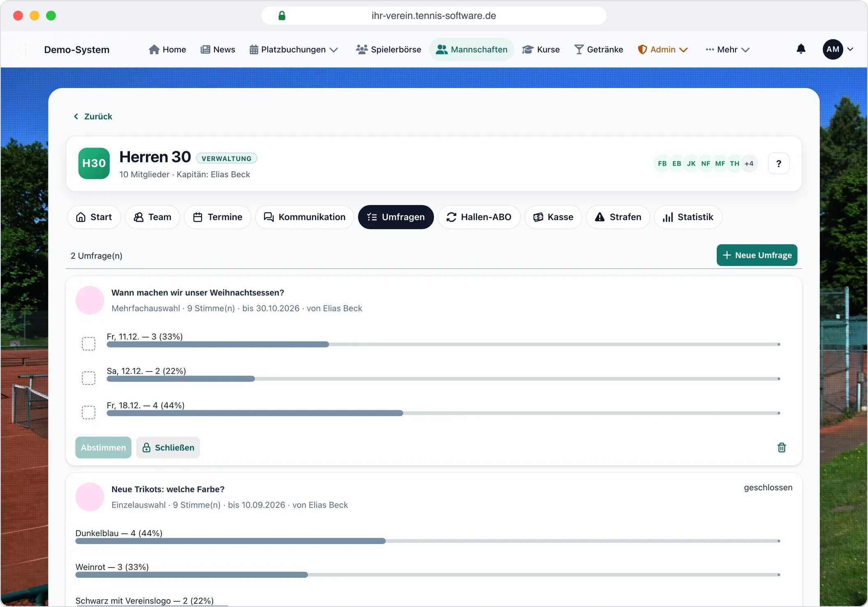Image resolution: width=868 pixels, height=607 pixels.
Task: Open the help question mark button
Action: (x=778, y=164)
